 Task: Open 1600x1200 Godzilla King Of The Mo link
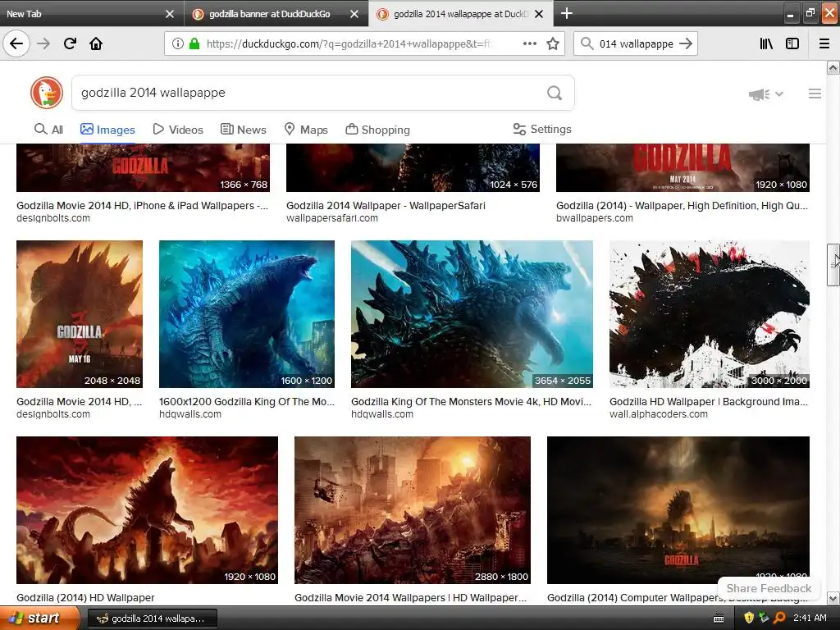pyautogui.click(x=246, y=402)
